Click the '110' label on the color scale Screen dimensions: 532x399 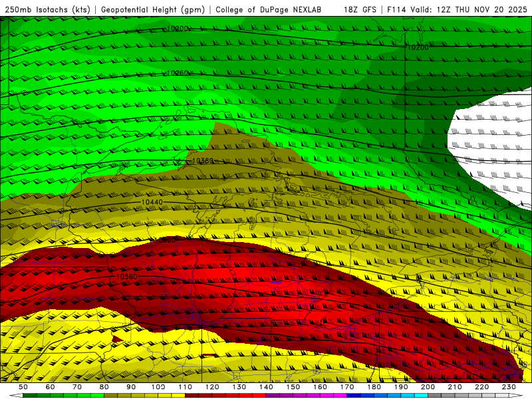click(186, 387)
